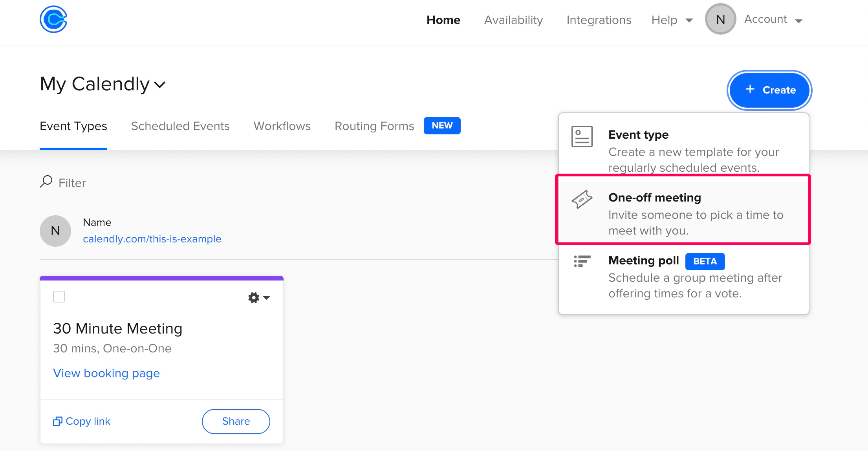Viewport: 868px width, 451px height.
Task: Open Integrations page
Action: [599, 20]
